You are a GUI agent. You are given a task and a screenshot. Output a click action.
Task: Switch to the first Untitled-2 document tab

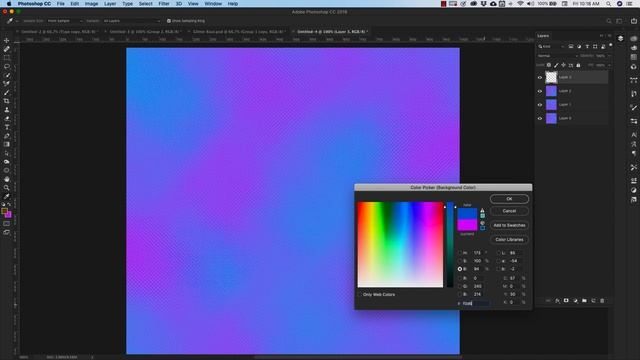pos(58,31)
